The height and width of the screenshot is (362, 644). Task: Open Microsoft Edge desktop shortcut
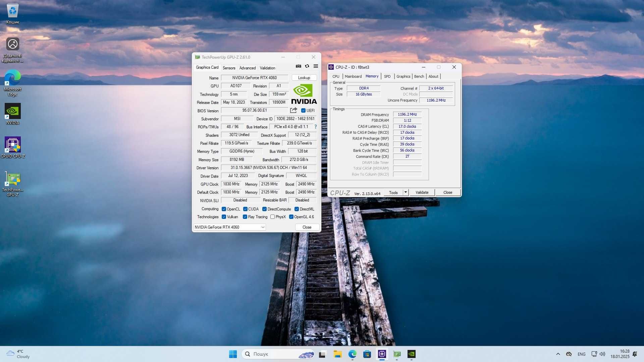13,82
